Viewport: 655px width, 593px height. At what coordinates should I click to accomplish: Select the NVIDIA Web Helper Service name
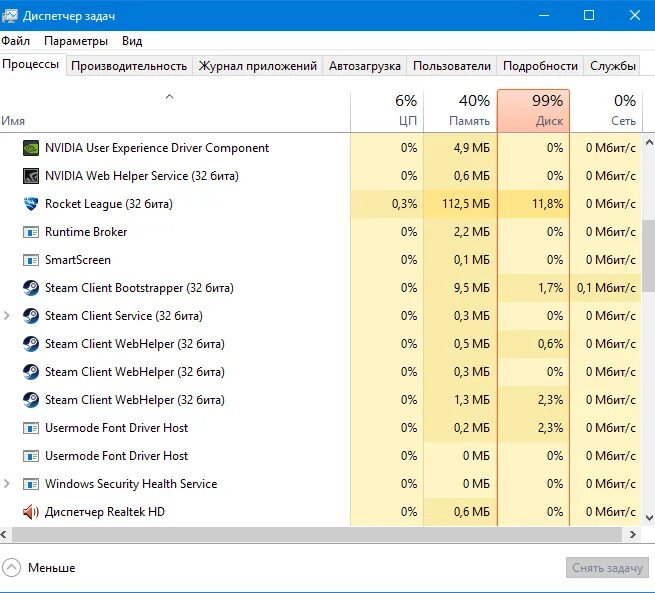tap(142, 176)
